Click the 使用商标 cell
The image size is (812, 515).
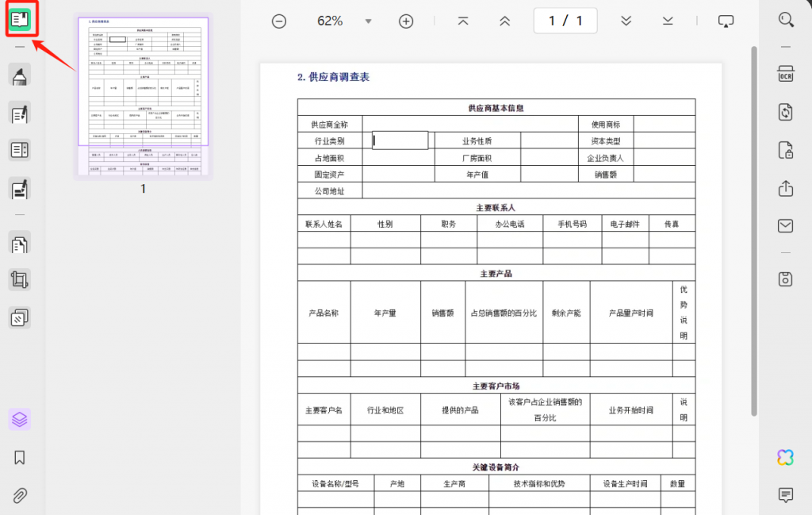[x=605, y=125]
